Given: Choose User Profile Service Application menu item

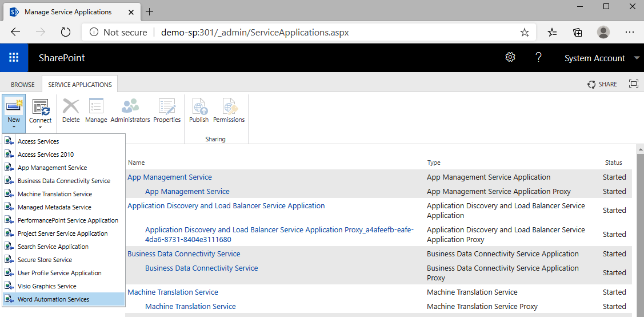Looking at the screenshot, I should click(63, 273).
